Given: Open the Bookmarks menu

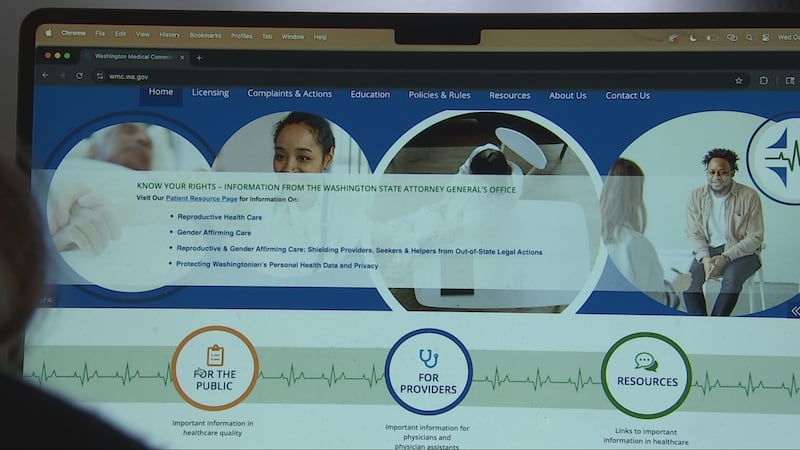Looking at the screenshot, I should coord(205,36).
